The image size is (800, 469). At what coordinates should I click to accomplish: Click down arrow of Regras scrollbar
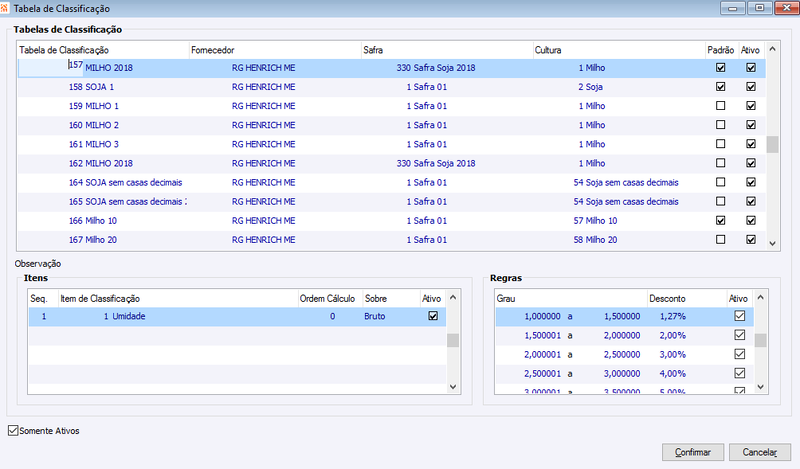[760, 387]
